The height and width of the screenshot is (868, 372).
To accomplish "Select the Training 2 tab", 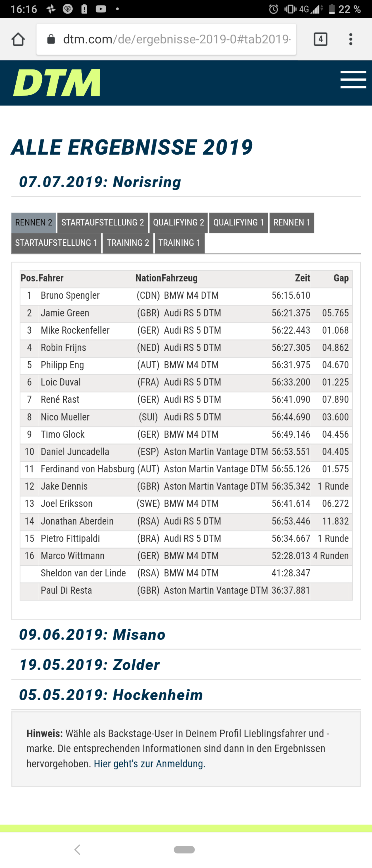I will pos(128,243).
